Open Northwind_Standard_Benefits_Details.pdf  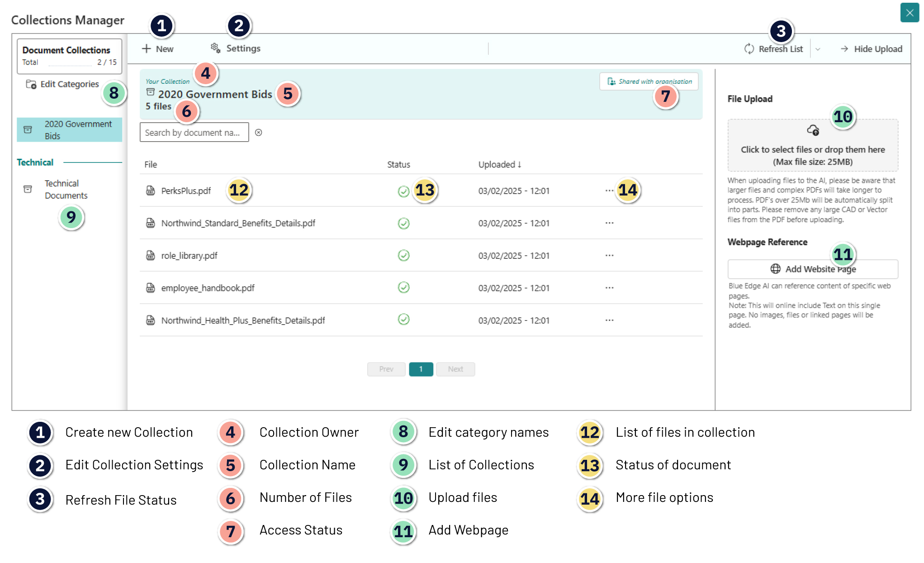click(238, 223)
